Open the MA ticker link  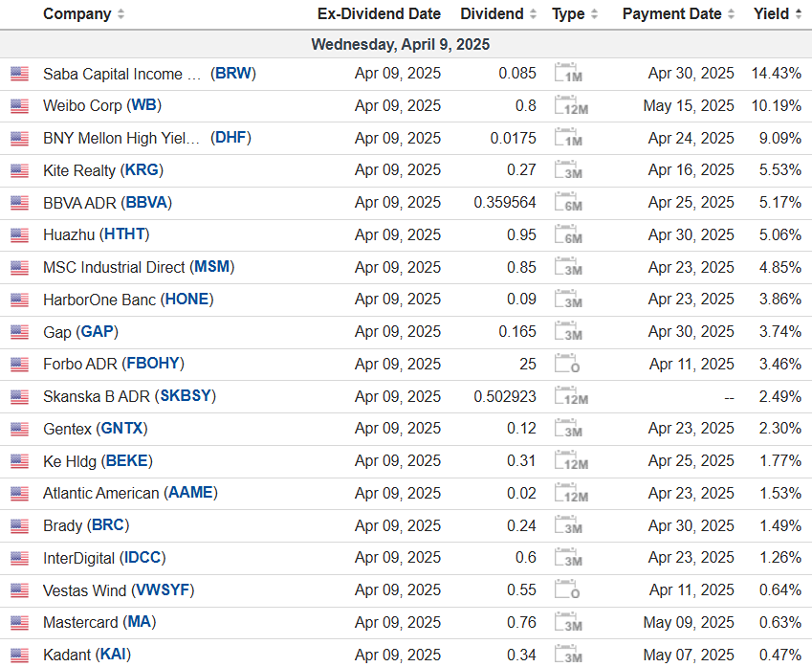[140, 622]
